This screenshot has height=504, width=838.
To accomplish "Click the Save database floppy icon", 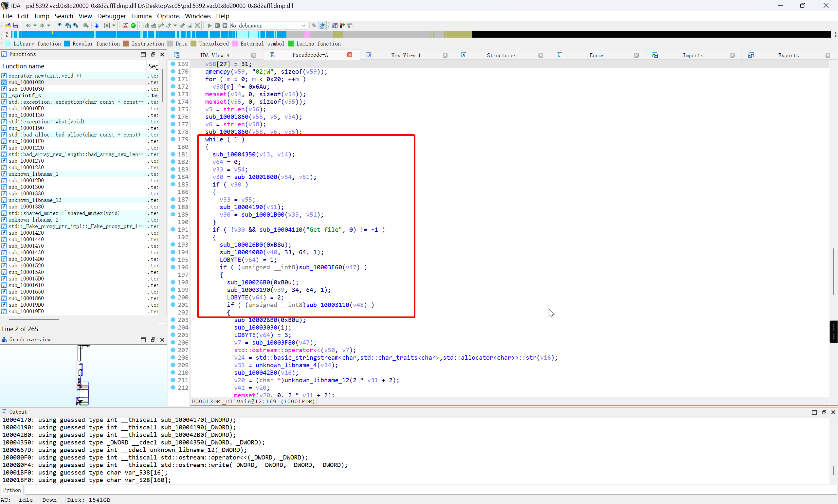I will point(16,26).
